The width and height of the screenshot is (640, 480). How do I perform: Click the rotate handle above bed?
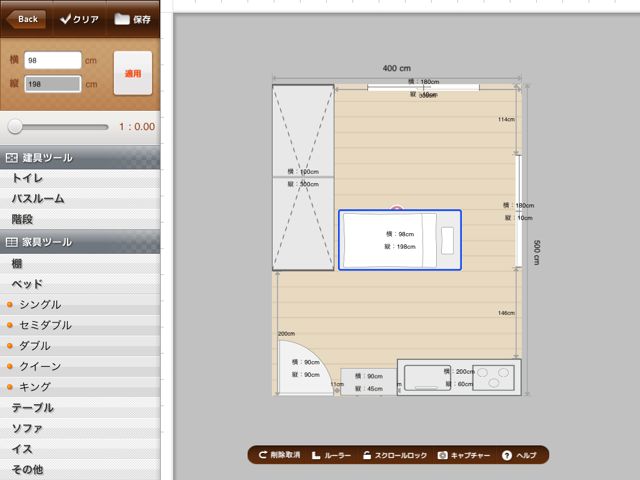[396, 209]
